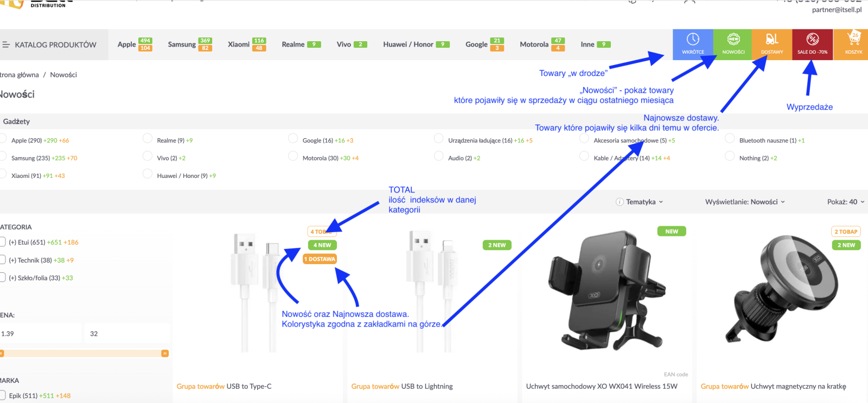Select the Google (16) gadget filter
Viewport: 868px width, 403px height.
coord(293,139)
